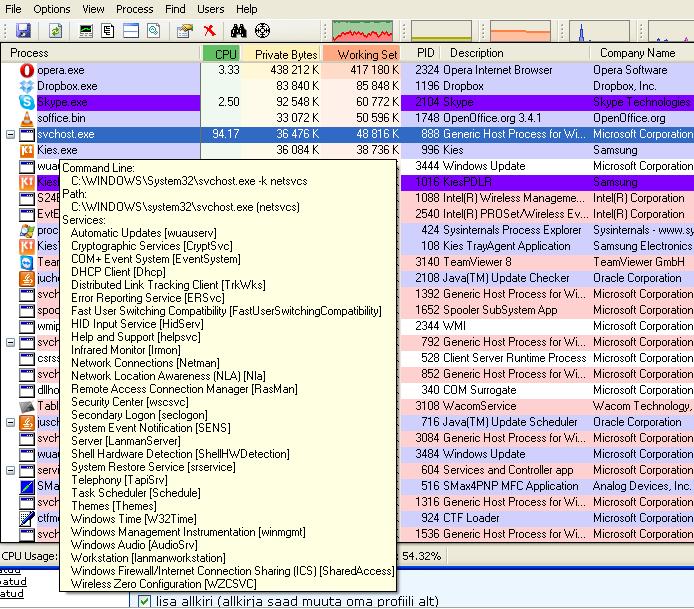Sort by the Process column header
The width and height of the screenshot is (694, 609).
tap(100, 53)
